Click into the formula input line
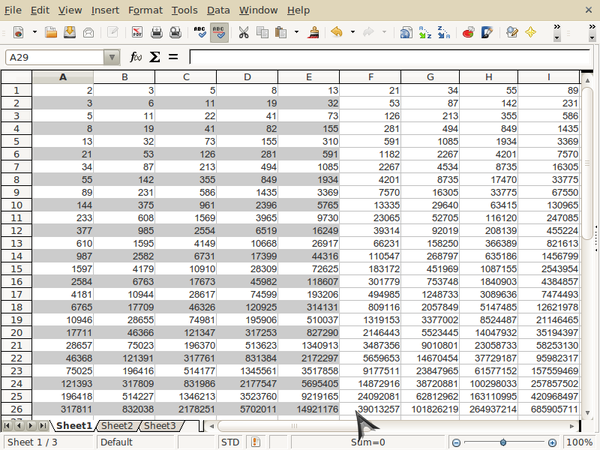 (390, 57)
